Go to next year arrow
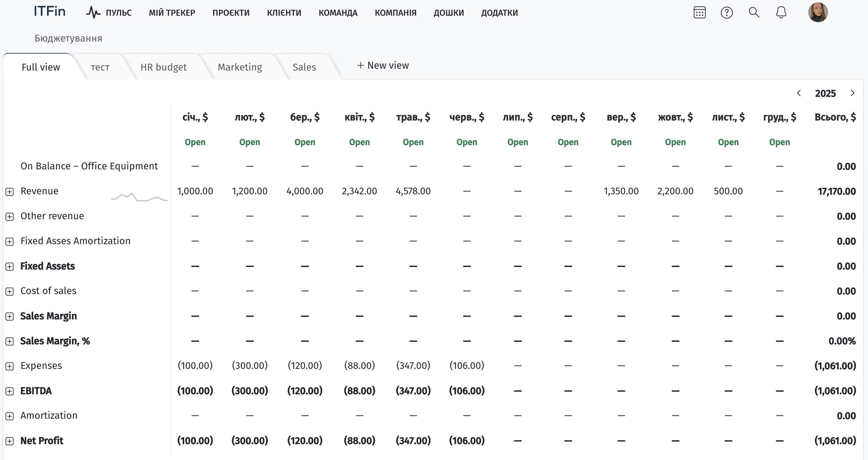The width and height of the screenshot is (868, 460). [x=852, y=93]
